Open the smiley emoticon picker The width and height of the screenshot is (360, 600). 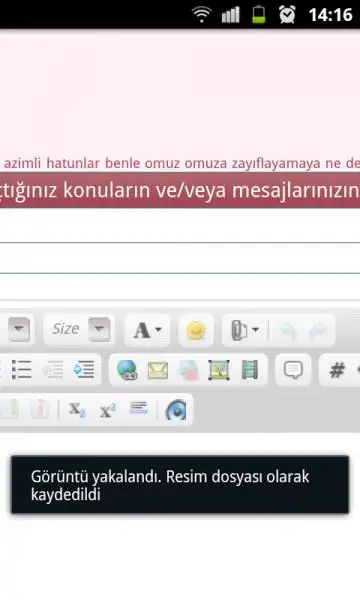196,330
